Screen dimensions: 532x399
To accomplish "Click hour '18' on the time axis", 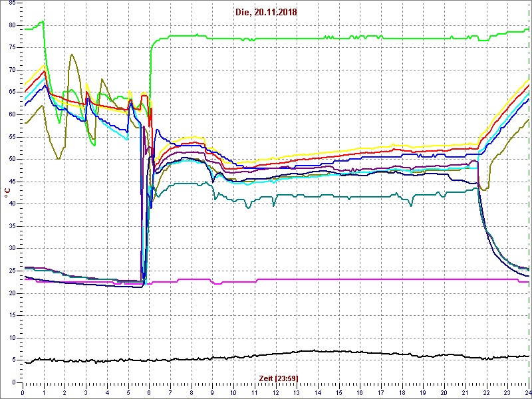I will point(402,391).
